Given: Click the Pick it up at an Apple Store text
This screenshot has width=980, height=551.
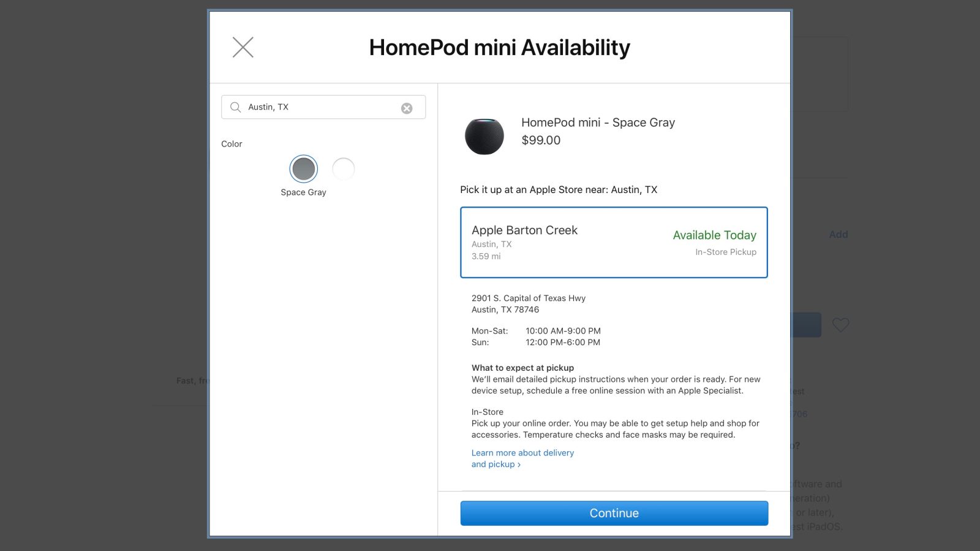Looking at the screenshot, I should coord(559,190).
